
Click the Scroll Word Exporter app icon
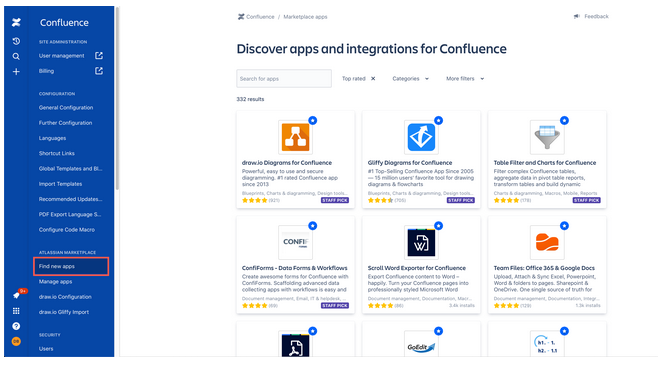click(x=421, y=242)
